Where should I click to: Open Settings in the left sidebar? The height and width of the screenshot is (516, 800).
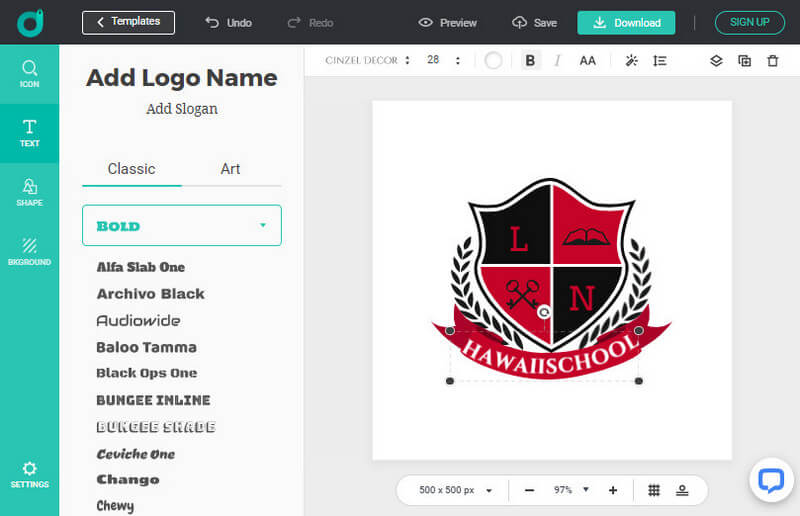point(29,474)
